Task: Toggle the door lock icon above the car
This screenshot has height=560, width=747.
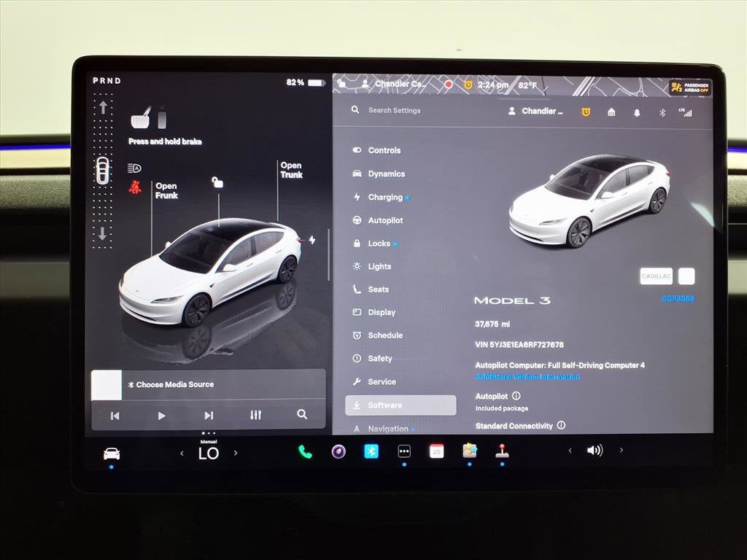Action: pos(217,182)
